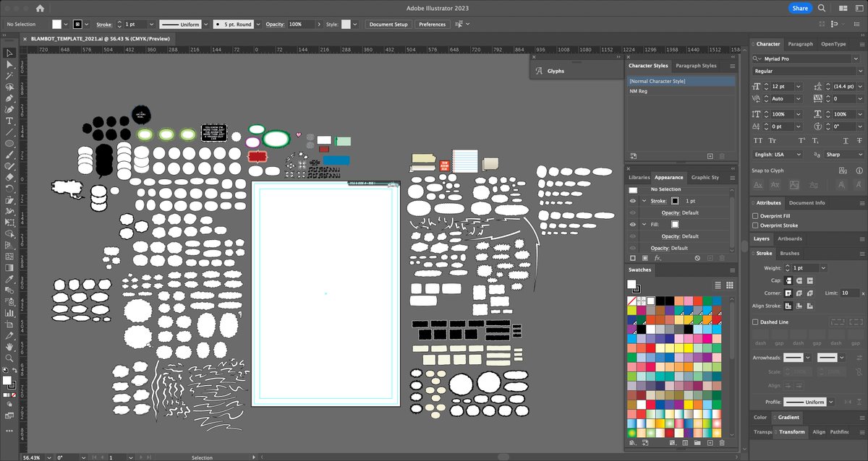Choose the Round Join corner icon
This screenshot has height=461, width=868.
(799, 293)
